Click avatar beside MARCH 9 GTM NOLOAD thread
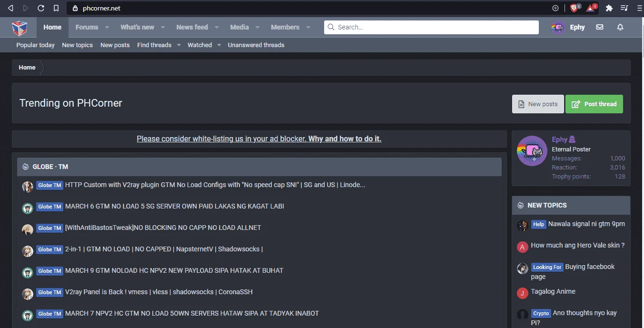Screen dimensions: 644x328 coord(28,272)
